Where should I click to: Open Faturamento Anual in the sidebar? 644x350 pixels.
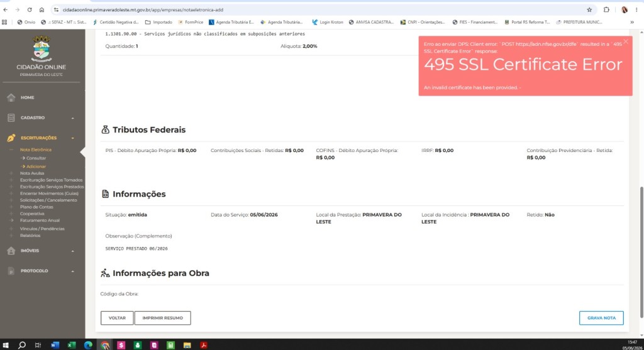[x=40, y=221]
